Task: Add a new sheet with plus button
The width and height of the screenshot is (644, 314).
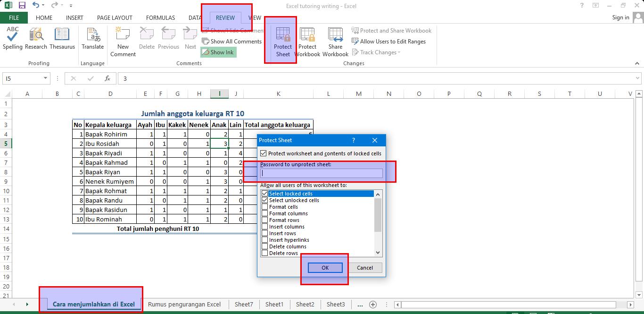Action: click(x=373, y=305)
